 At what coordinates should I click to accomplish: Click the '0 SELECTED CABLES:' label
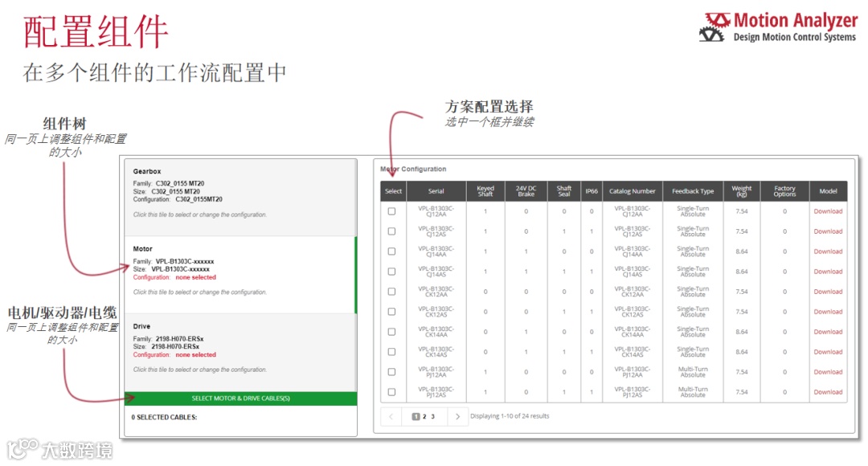click(165, 417)
